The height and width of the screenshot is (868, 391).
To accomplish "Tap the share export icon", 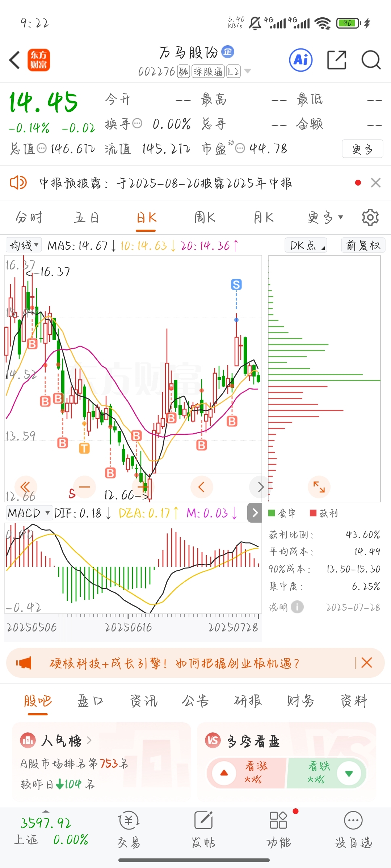I will click(x=337, y=60).
